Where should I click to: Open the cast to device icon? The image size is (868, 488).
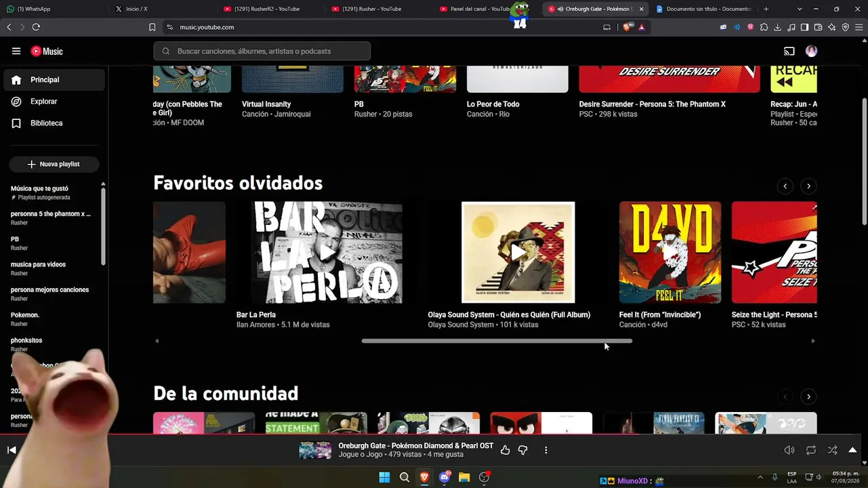789,51
